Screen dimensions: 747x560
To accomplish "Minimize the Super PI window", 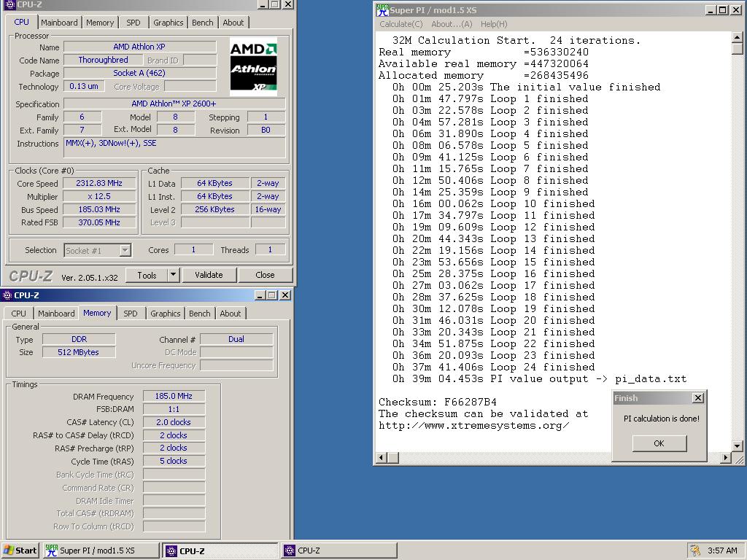I will coord(711,9).
